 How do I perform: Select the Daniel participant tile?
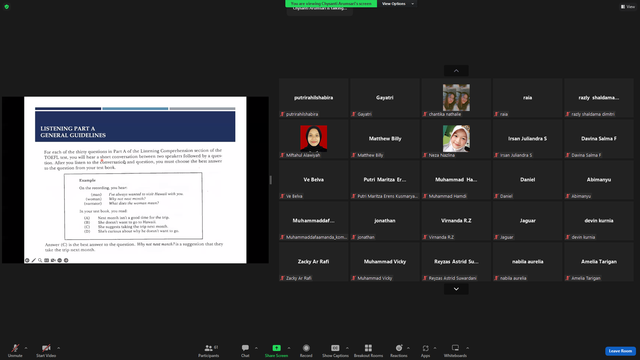[527, 180]
